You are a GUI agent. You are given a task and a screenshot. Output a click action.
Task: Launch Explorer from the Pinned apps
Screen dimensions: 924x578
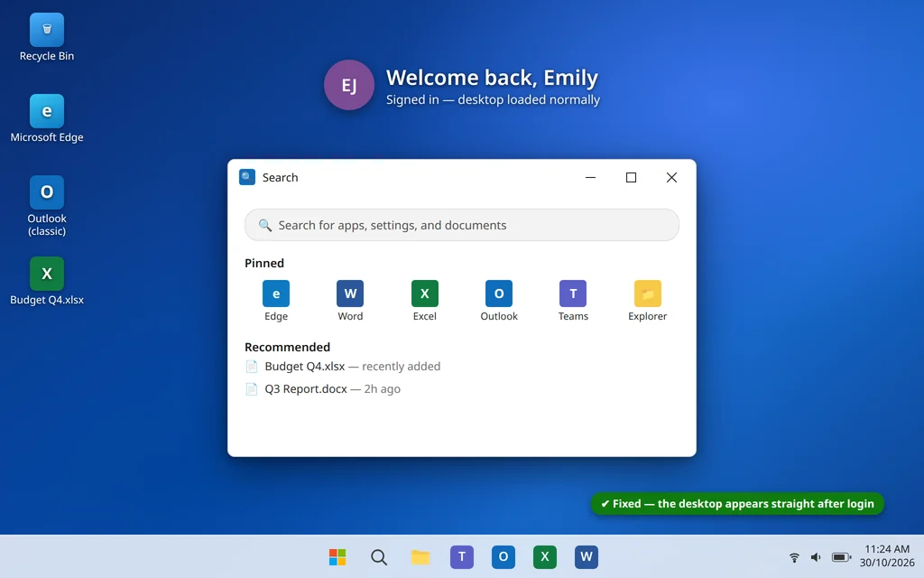(x=647, y=300)
